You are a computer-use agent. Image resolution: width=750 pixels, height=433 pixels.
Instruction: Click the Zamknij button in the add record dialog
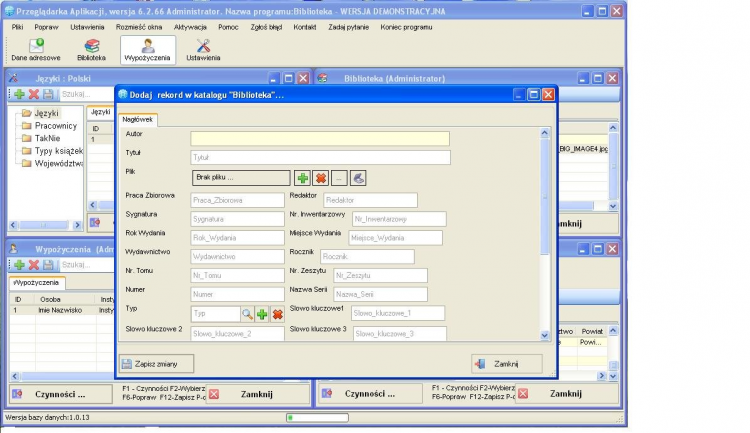coord(507,364)
